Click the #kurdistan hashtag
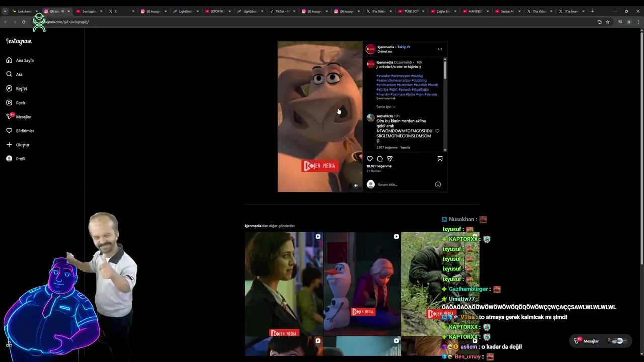 (x=405, y=85)
